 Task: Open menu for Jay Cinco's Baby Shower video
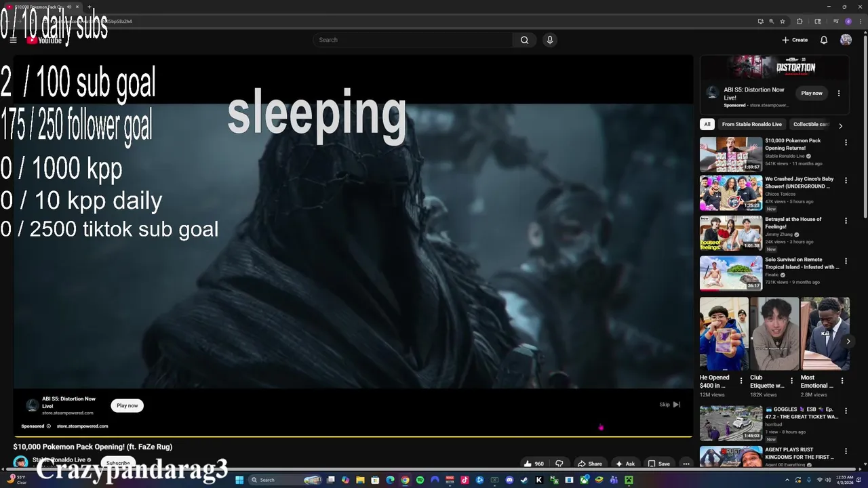click(x=846, y=181)
